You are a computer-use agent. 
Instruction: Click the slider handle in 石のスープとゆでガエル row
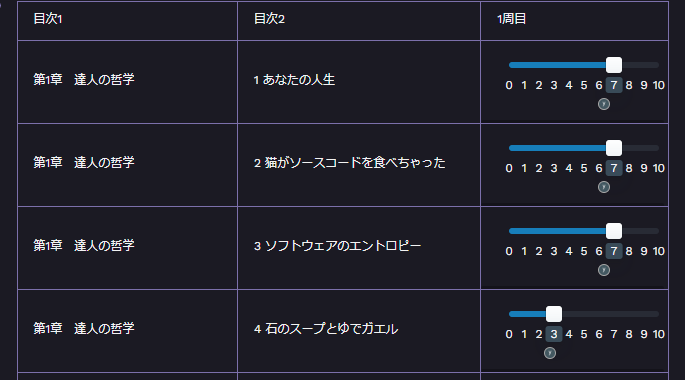point(554,314)
